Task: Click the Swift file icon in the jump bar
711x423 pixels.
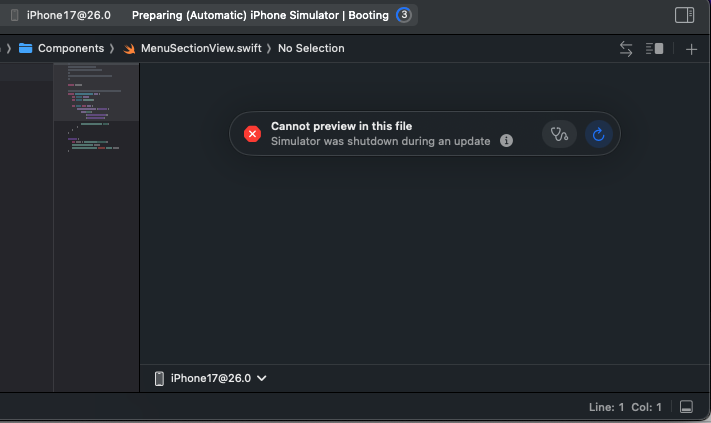Action: tap(129, 48)
